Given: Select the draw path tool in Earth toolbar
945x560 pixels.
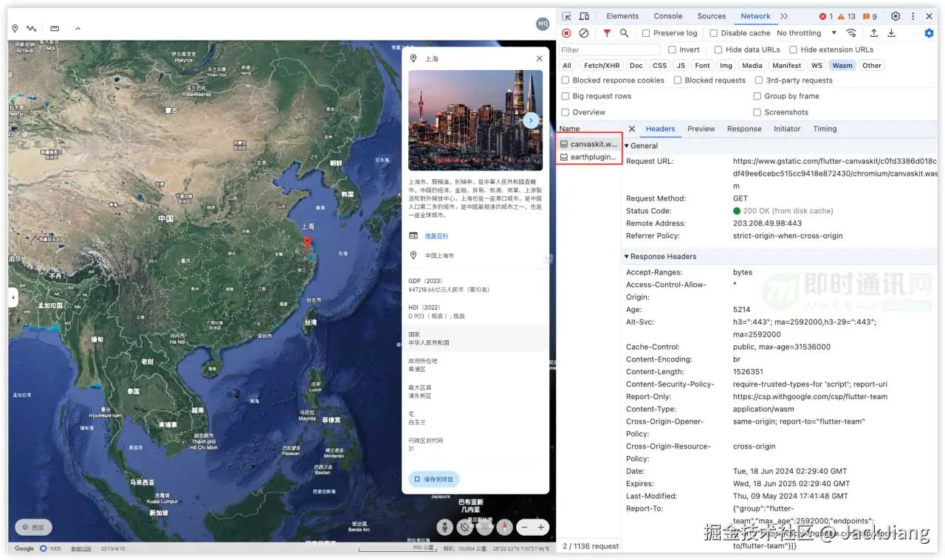Looking at the screenshot, I should click(x=32, y=29).
